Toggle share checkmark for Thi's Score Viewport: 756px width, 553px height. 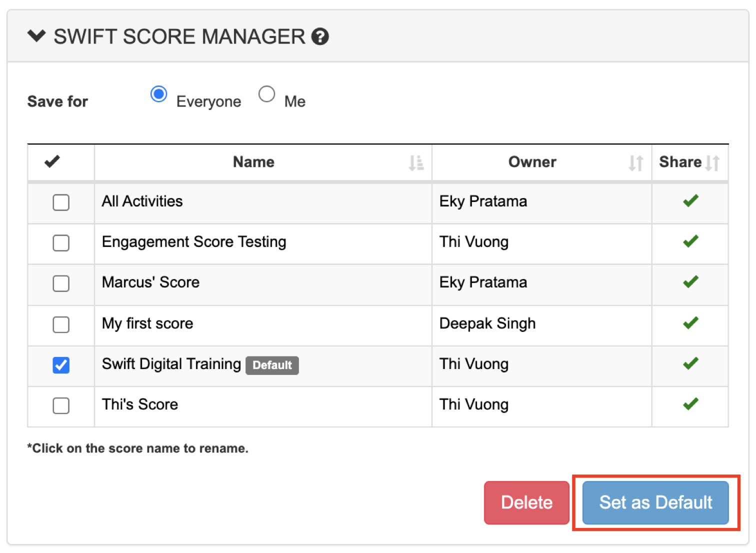(x=690, y=404)
